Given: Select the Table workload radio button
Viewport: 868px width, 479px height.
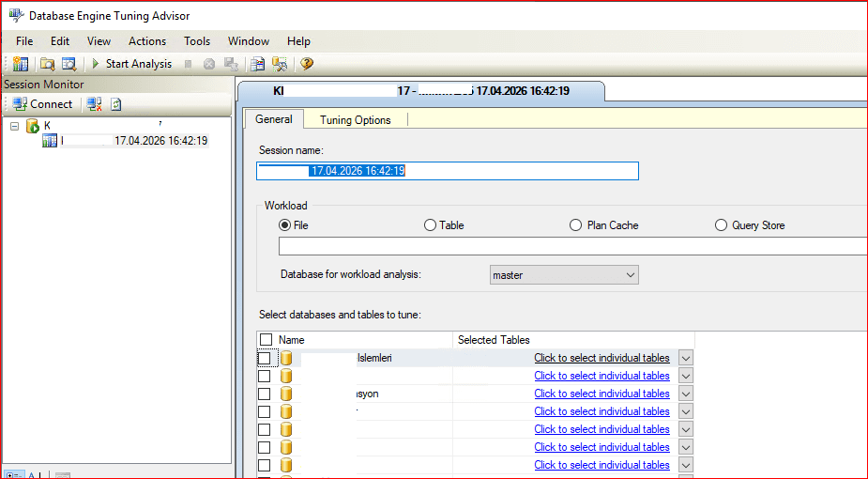Looking at the screenshot, I should (431, 225).
